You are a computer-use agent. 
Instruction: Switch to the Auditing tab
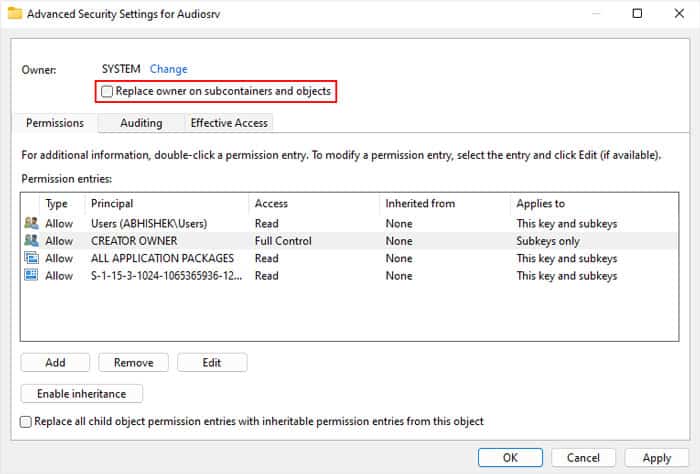(141, 123)
